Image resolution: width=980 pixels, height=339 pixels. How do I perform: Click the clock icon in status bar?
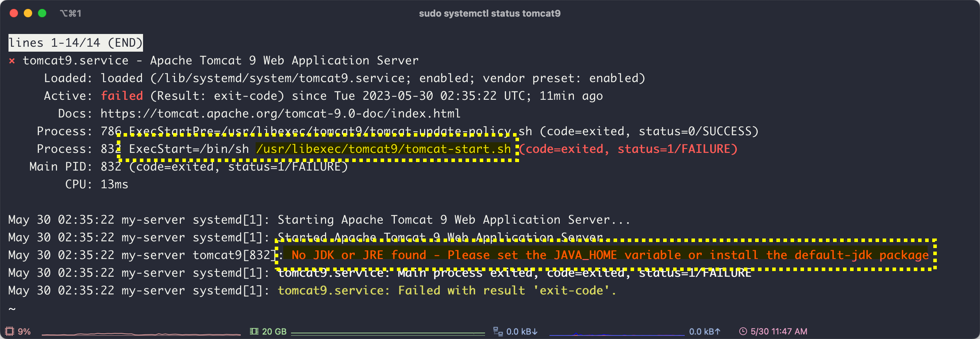point(742,332)
